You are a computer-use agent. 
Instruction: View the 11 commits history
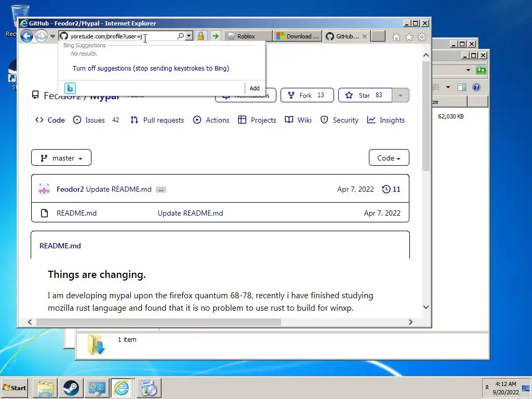(x=391, y=189)
